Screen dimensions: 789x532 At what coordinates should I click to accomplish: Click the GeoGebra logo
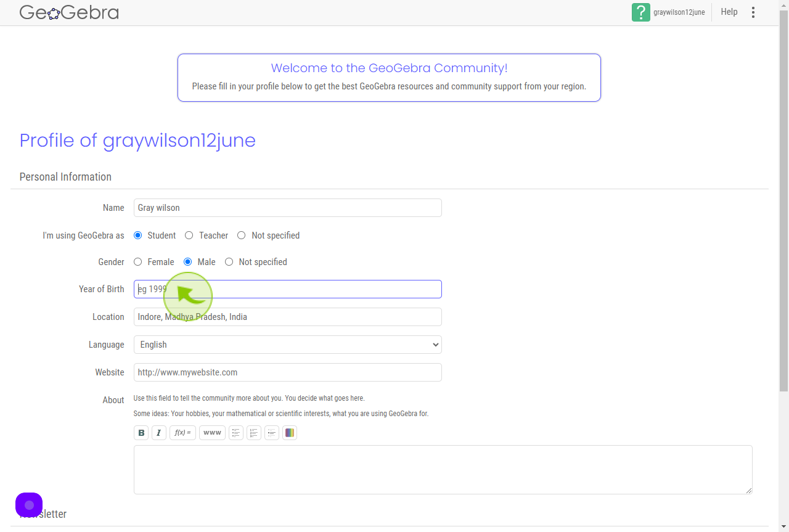click(69, 12)
